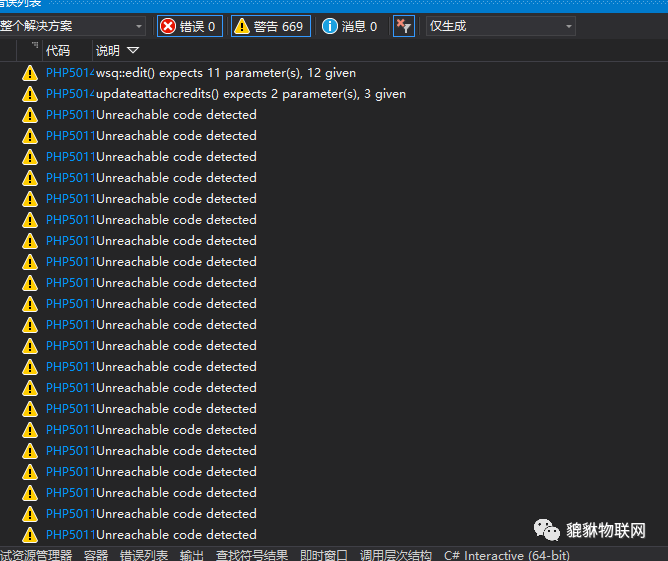Open PHP5014 link for wsq::edit() warning
This screenshot has width=668, height=561.
point(70,73)
